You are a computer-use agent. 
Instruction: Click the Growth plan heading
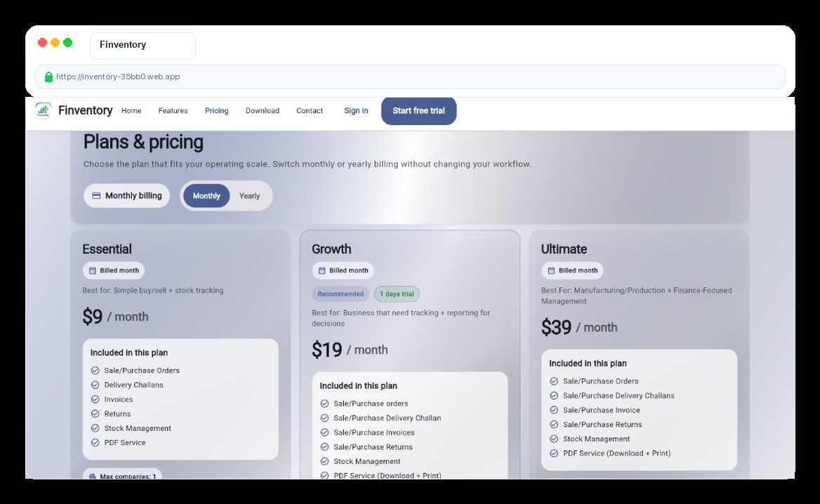coord(331,249)
